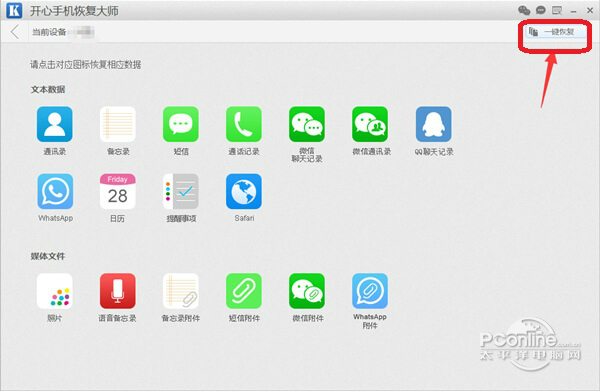Viewport: 600px width, 391px height.
Task: Select the Safari globe icon
Action: [244, 191]
